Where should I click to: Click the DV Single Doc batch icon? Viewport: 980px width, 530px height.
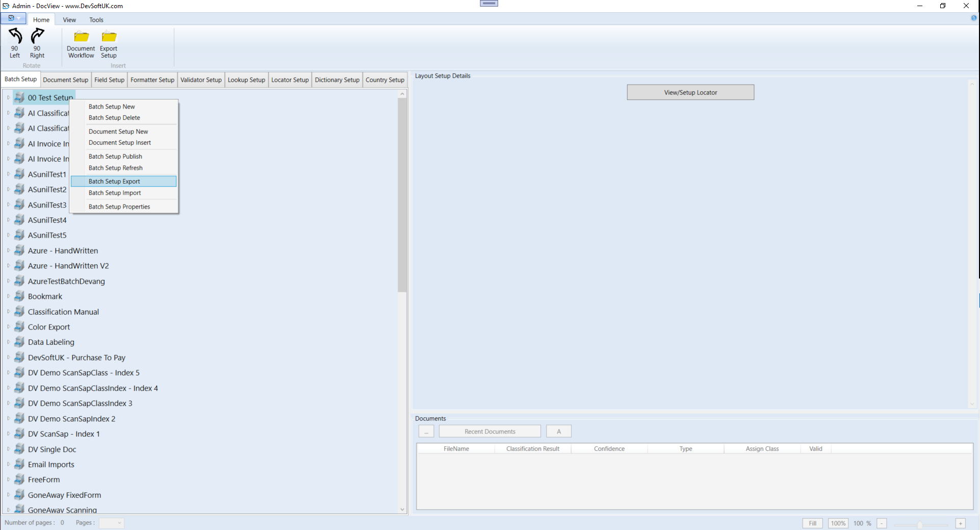tap(19, 449)
